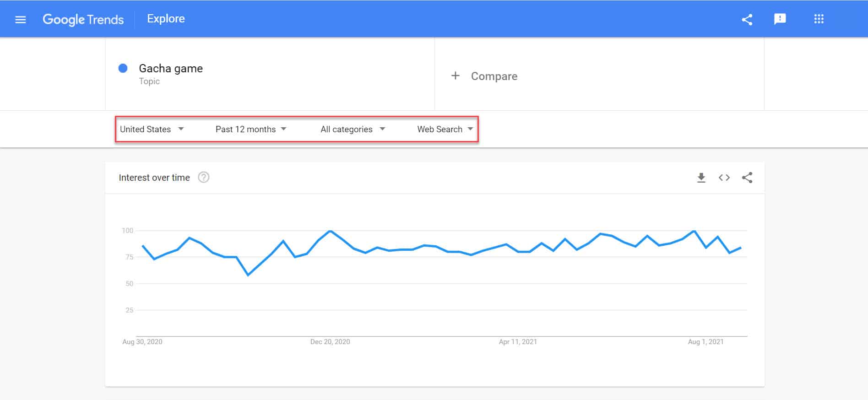Download the Interest over time data

pos(701,178)
